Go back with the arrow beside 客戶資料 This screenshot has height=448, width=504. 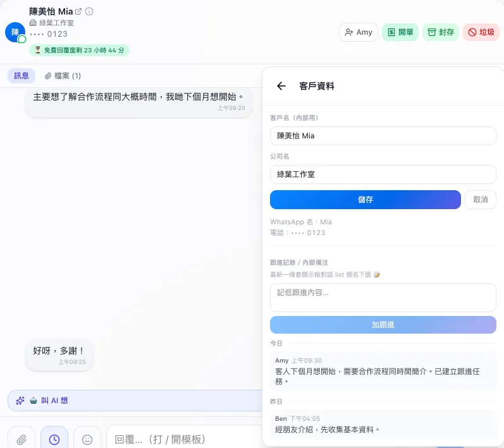(281, 86)
